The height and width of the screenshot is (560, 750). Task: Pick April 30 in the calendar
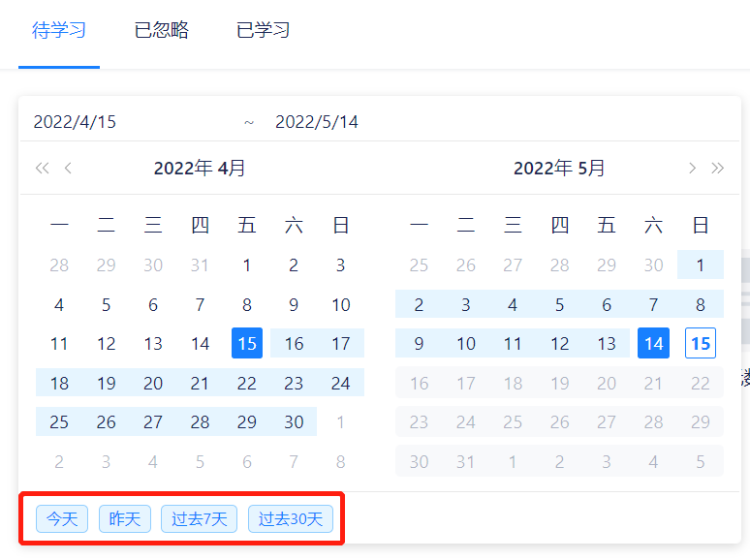tap(294, 421)
